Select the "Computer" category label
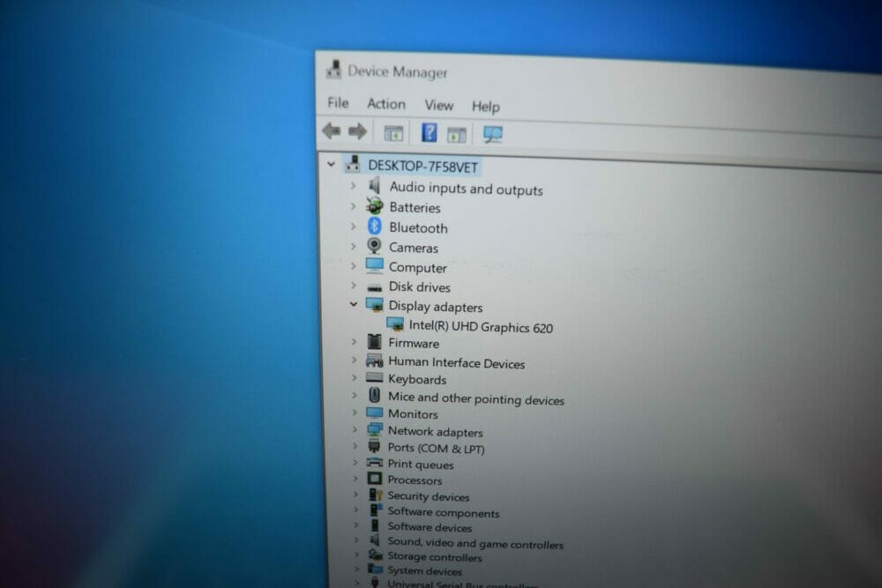This screenshot has width=882, height=588. click(x=418, y=268)
